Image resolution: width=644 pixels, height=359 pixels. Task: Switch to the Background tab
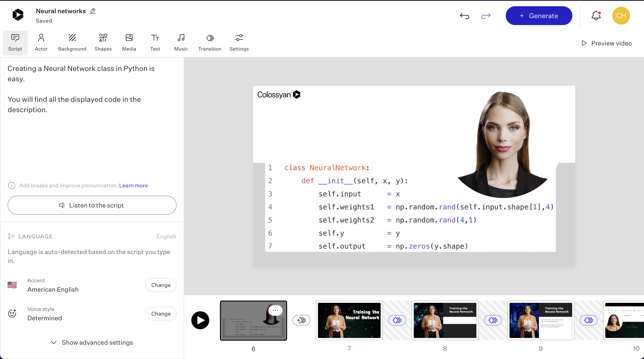click(72, 43)
